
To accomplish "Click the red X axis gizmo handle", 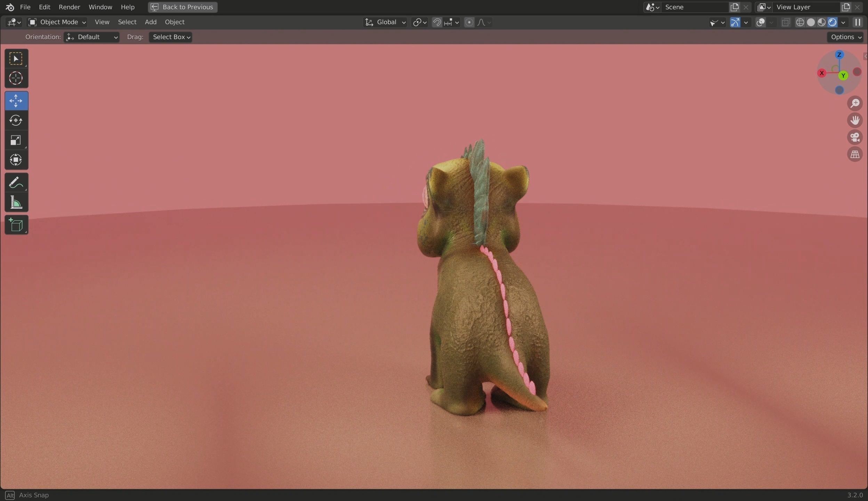I will [822, 73].
